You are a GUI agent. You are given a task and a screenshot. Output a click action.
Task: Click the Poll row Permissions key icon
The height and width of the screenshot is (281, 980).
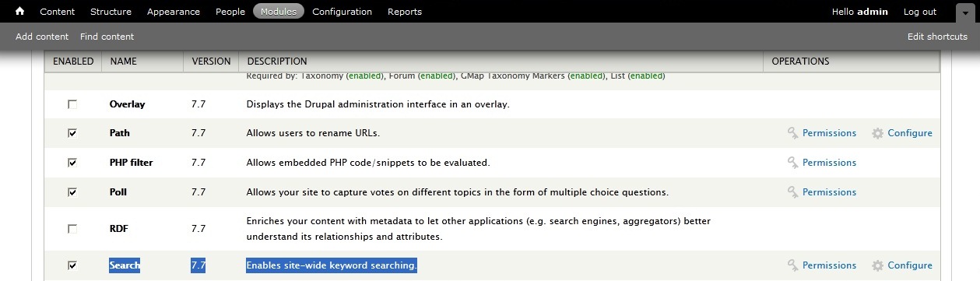point(792,192)
